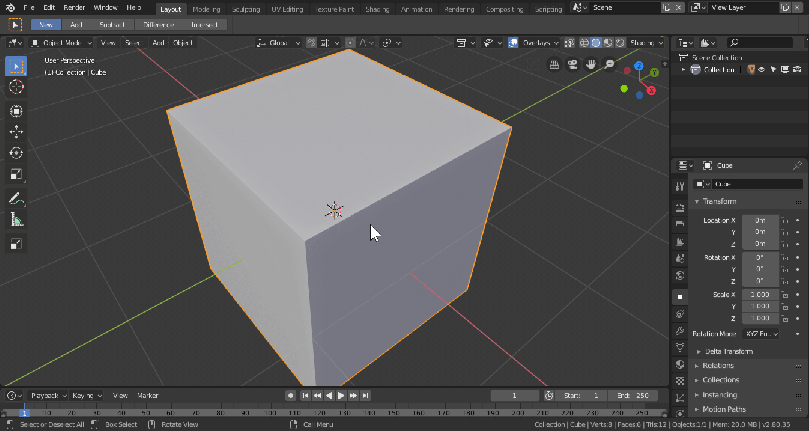The height and width of the screenshot is (431, 809).
Task: Activate the Measure ruler tool
Action: pyautogui.click(x=17, y=219)
